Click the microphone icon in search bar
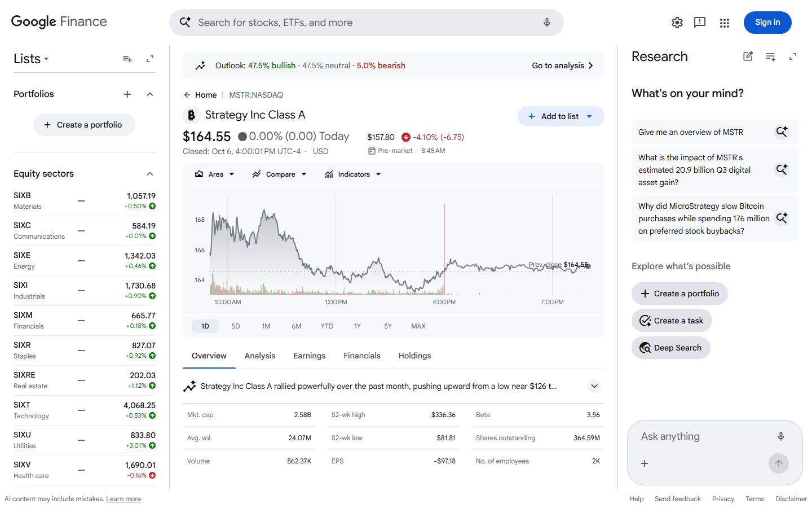Image resolution: width=812 pixels, height=508 pixels. click(x=547, y=23)
